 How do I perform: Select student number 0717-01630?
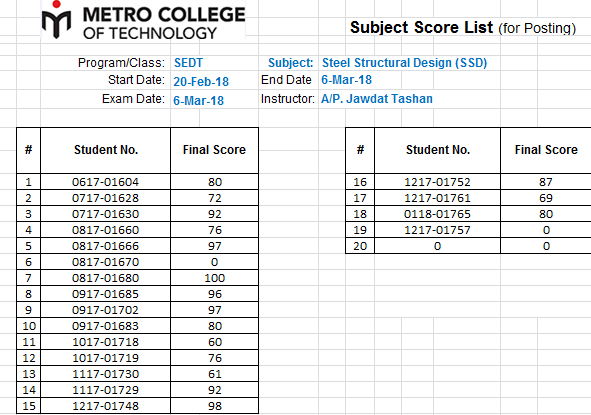click(x=106, y=214)
